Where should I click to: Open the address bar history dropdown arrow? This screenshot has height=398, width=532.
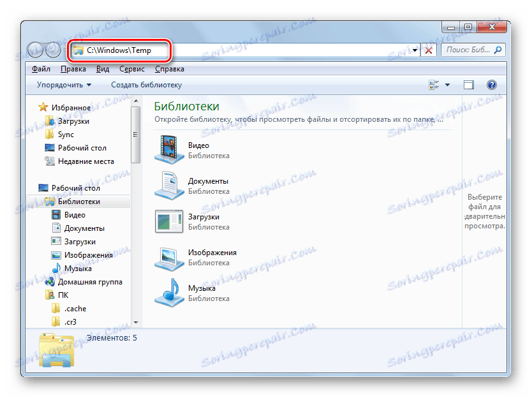(x=415, y=50)
